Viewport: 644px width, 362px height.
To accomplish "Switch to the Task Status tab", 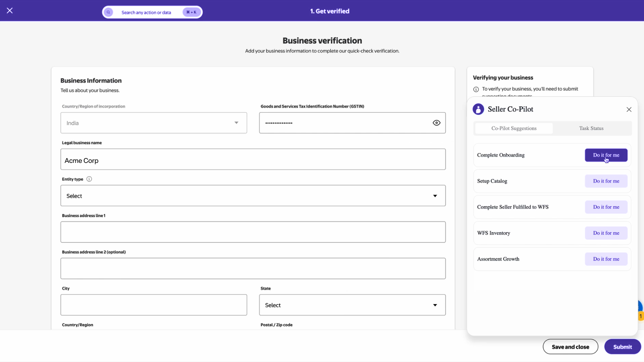I will 591,128.
